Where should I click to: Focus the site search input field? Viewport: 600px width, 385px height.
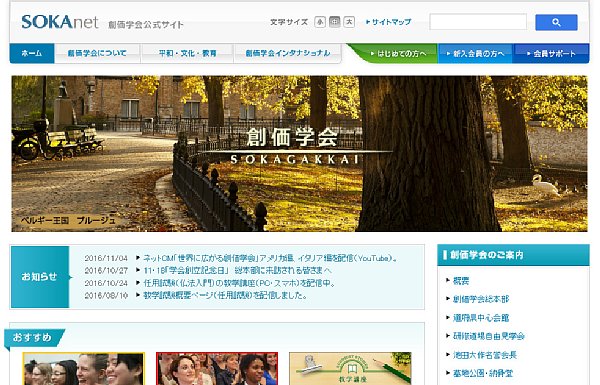pos(478,22)
